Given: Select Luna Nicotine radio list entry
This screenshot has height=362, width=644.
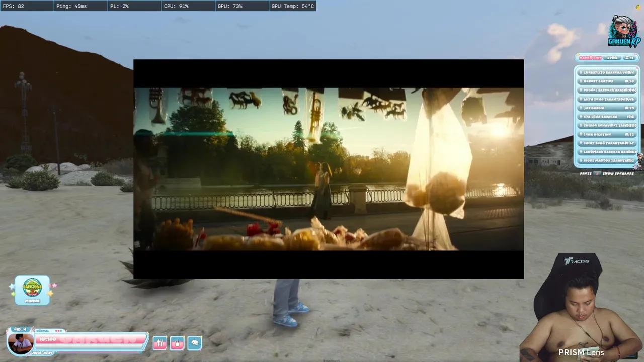Looking at the screenshot, I should coord(607,134).
